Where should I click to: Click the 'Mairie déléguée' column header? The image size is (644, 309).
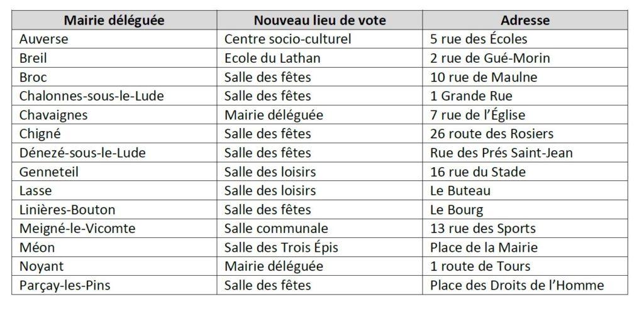click(114, 20)
